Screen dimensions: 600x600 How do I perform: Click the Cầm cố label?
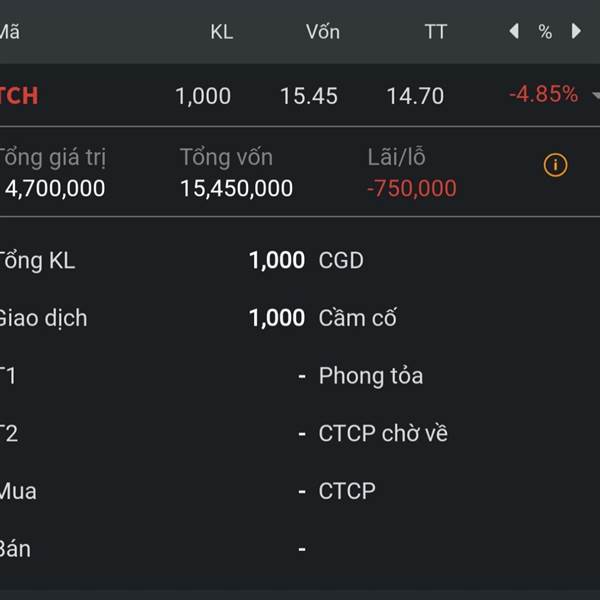click(357, 319)
